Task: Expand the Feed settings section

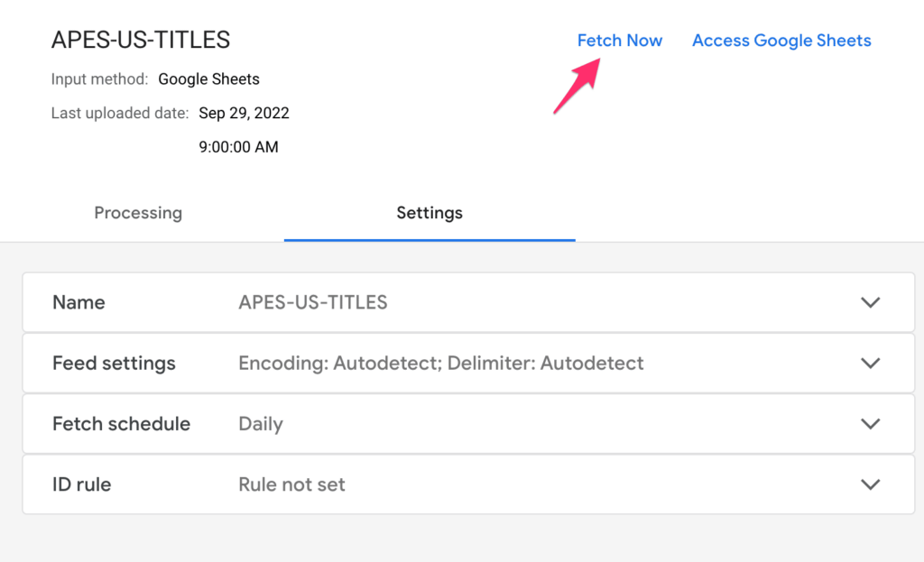Action: click(x=871, y=363)
